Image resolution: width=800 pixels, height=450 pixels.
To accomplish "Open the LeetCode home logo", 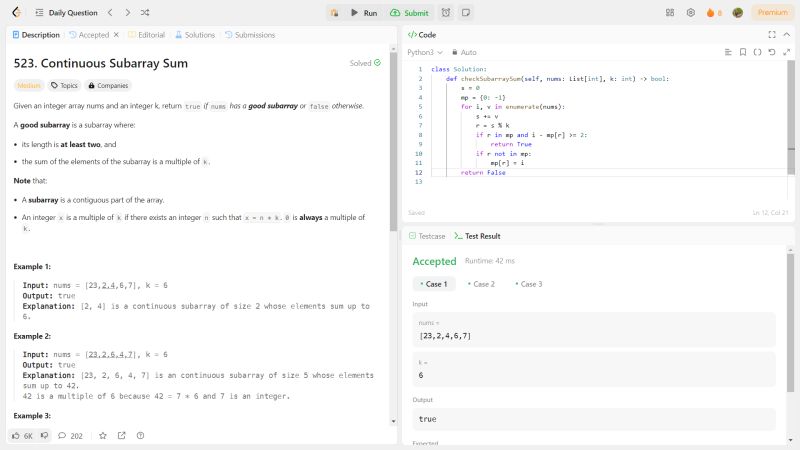I will click(x=16, y=13).
